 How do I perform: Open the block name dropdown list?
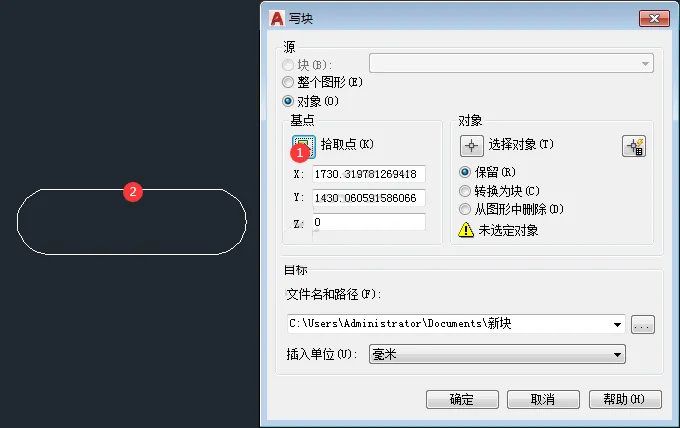pyautogui.click(x=511, y=63)
